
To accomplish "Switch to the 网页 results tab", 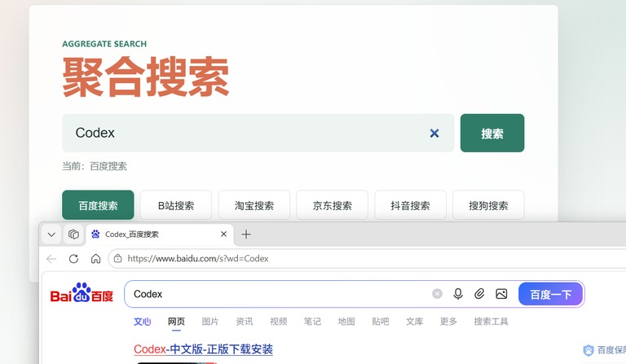I will pos(176,322).
